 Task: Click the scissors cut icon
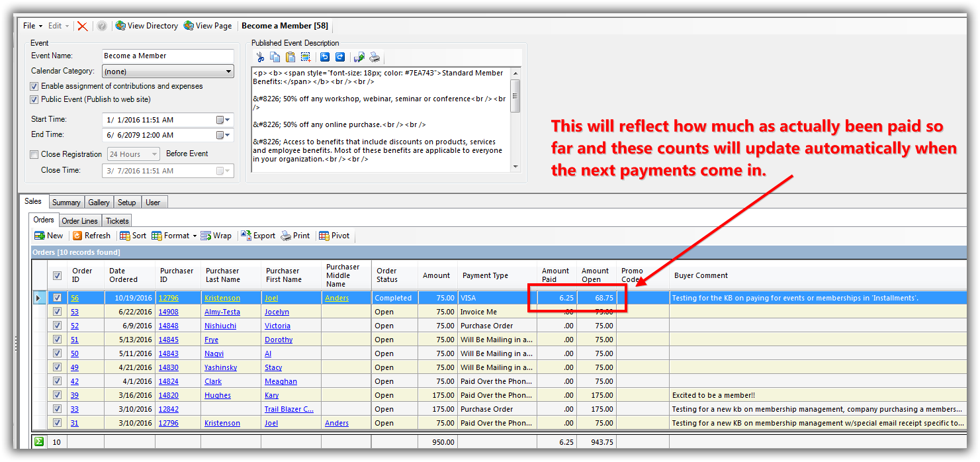(x=260, y=57)
